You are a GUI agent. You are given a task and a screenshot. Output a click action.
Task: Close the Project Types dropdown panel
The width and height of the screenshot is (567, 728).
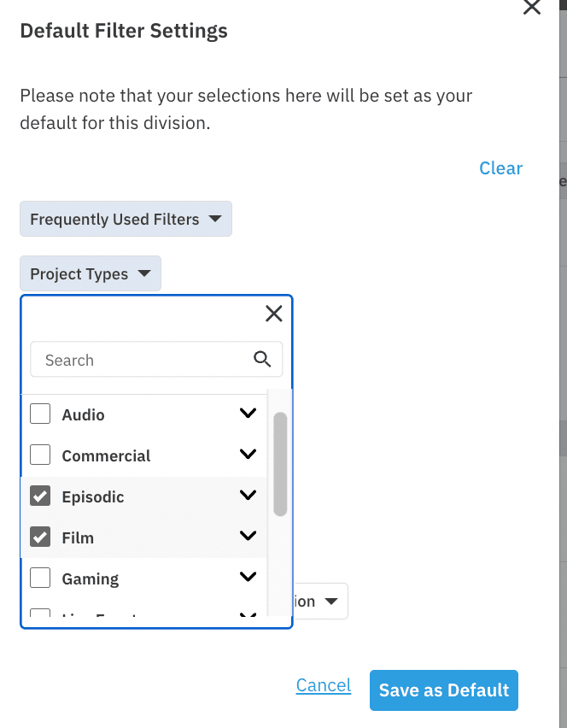point(274,314)
